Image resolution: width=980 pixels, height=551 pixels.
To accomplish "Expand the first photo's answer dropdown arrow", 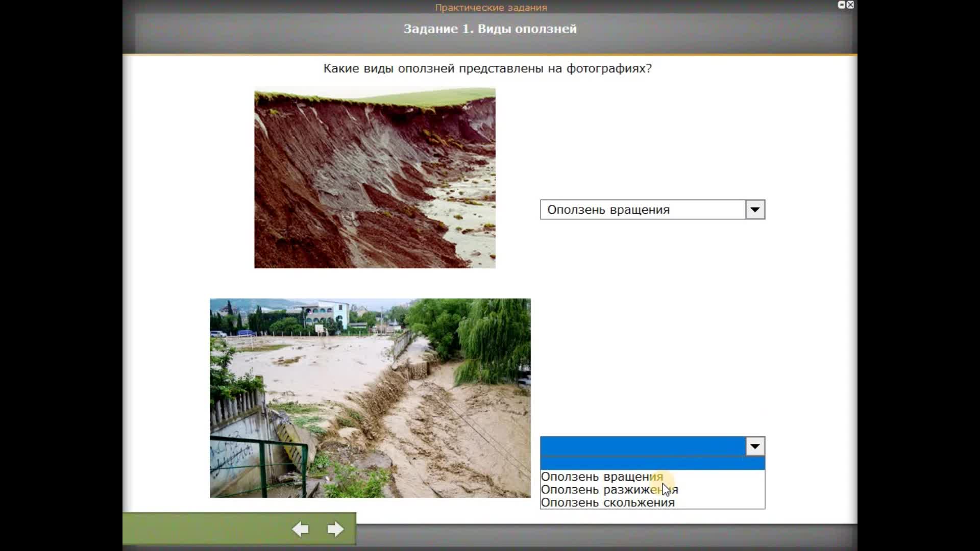I will coord(755,210).
